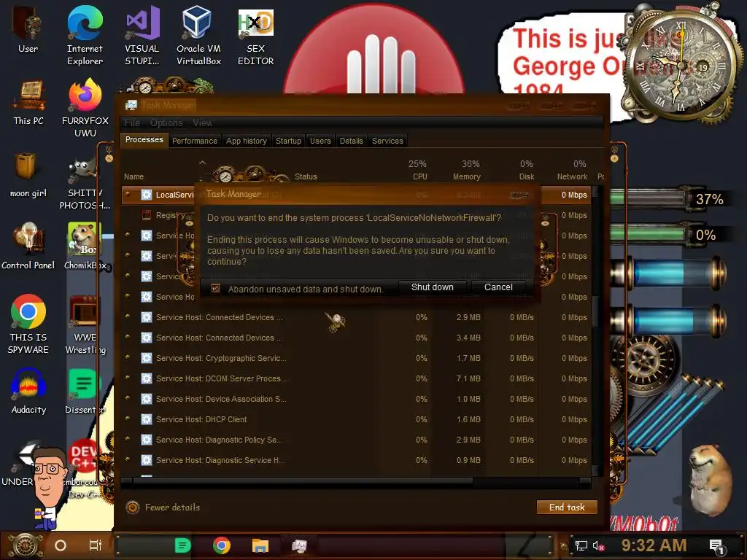747x560 pixels.
Task: Open Control Panel desktop icon
Action: click(x=28, y=246)
